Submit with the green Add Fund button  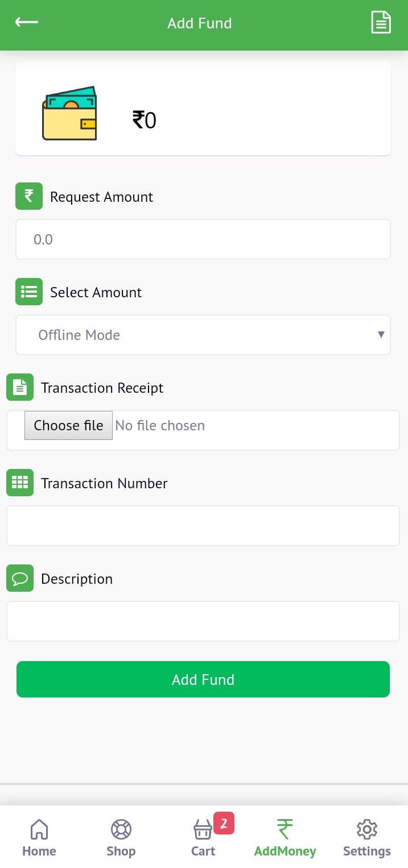(x=203, y=679)
